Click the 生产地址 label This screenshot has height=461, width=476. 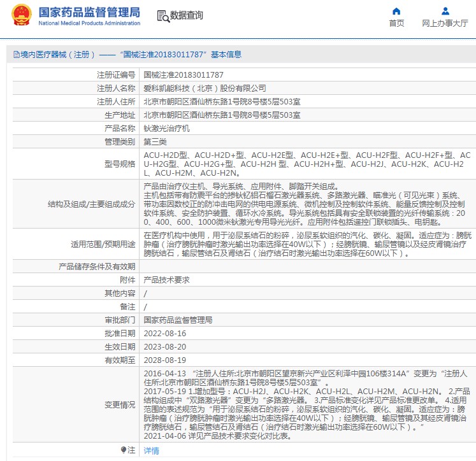[120, 115]
